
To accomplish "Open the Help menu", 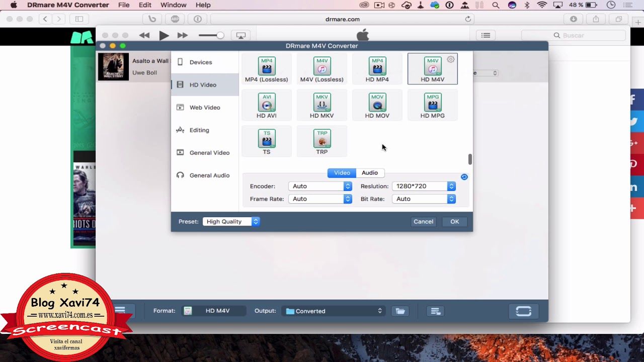I will [203, 5].
